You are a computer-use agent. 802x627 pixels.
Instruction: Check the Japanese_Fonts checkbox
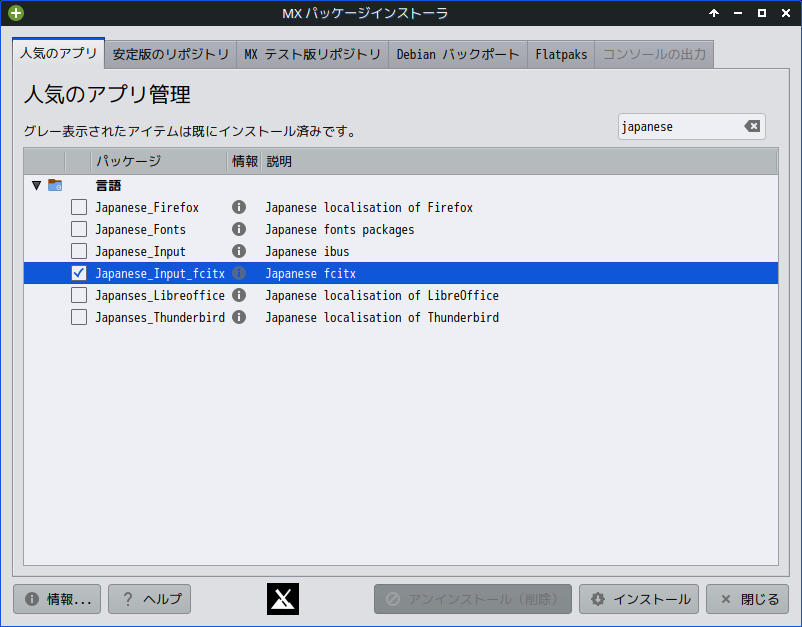(79, 229)
